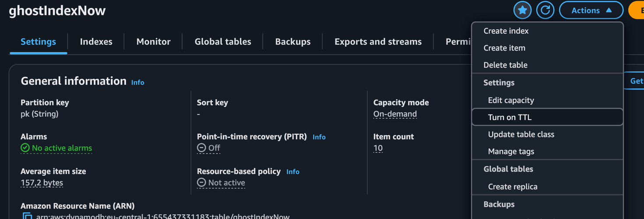The height and width of the screenshot is (219, 644).
Task: Collapse the Actions dropdown menu
Action: point(591,10)
